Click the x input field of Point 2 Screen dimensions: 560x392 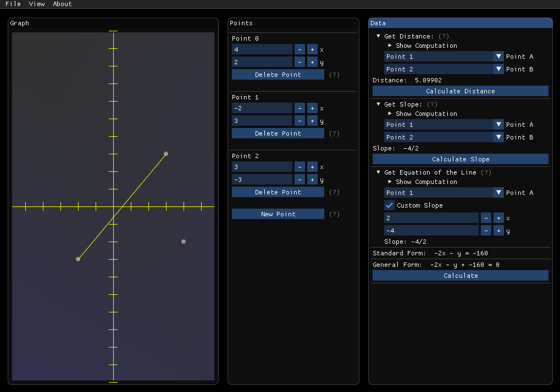tap(262, 167)
